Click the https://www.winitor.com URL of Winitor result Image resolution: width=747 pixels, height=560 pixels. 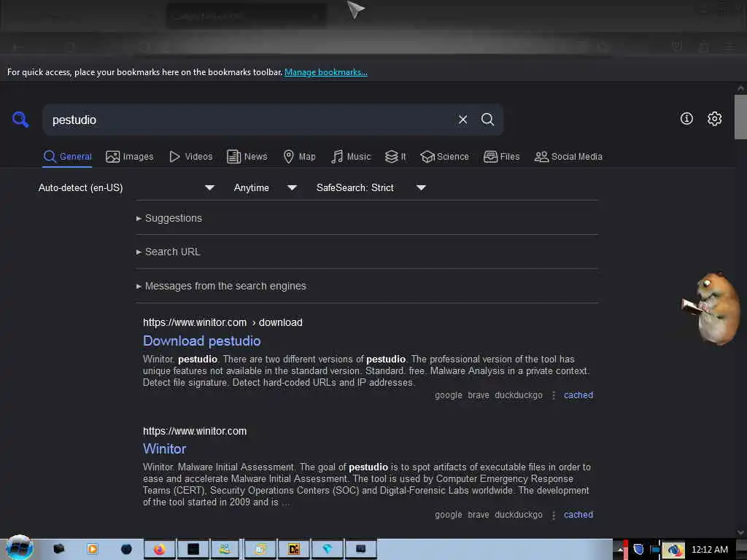[195, 431]
